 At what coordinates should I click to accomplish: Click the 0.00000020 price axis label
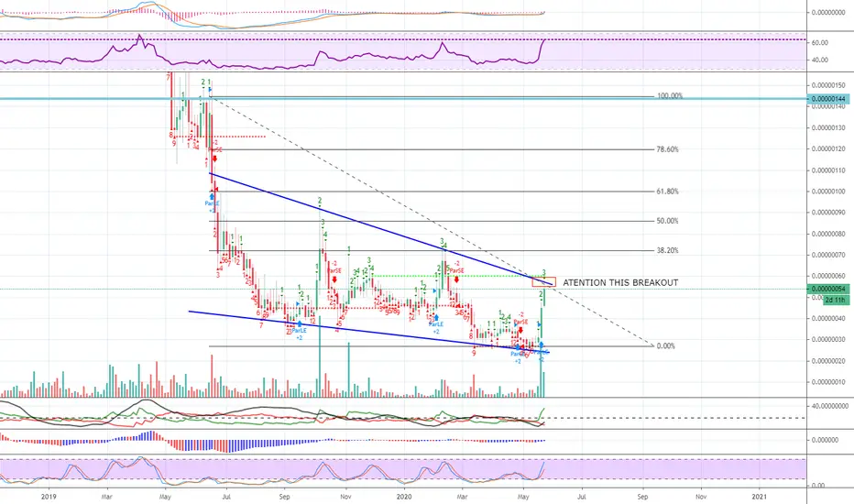pyautogui.click(x=828, y=361)
